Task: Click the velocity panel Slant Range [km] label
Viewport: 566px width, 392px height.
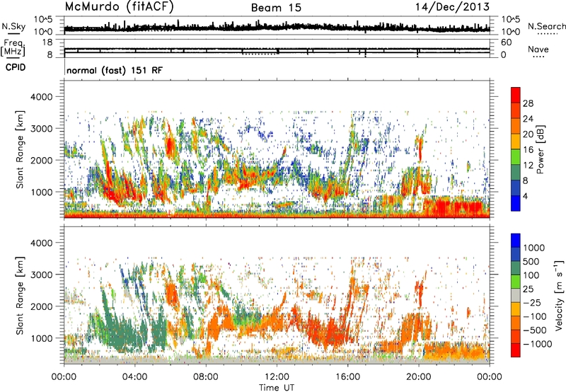Action: click(x=20, y=295)
